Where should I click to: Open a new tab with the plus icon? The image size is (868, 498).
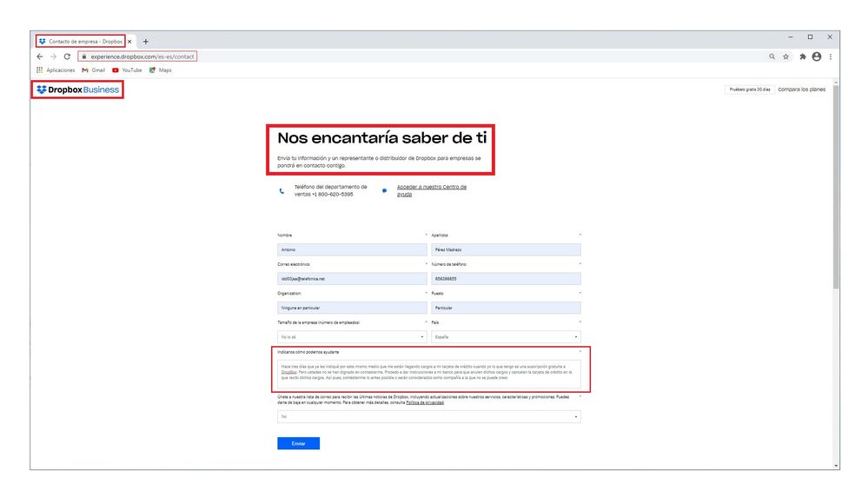146,42
